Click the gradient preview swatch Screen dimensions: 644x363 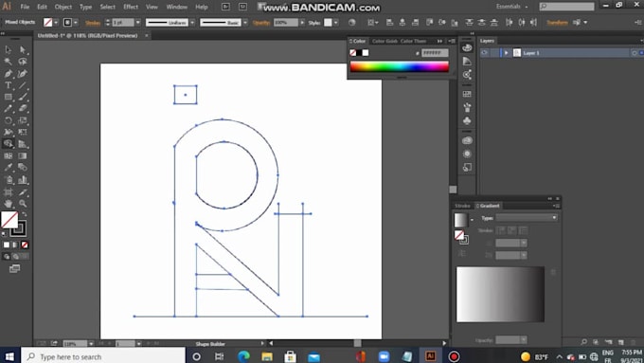coord(460,220)
